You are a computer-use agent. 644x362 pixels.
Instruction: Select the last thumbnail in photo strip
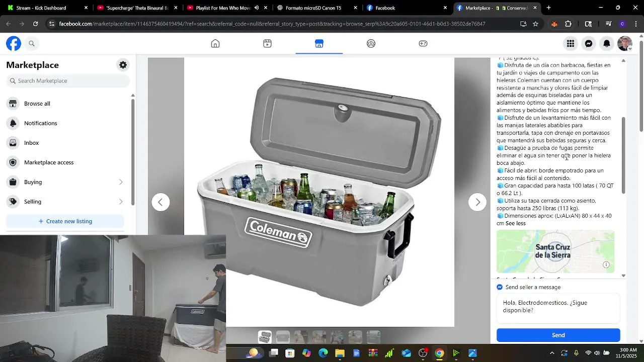pyautogui.click(x=373, y=337)
